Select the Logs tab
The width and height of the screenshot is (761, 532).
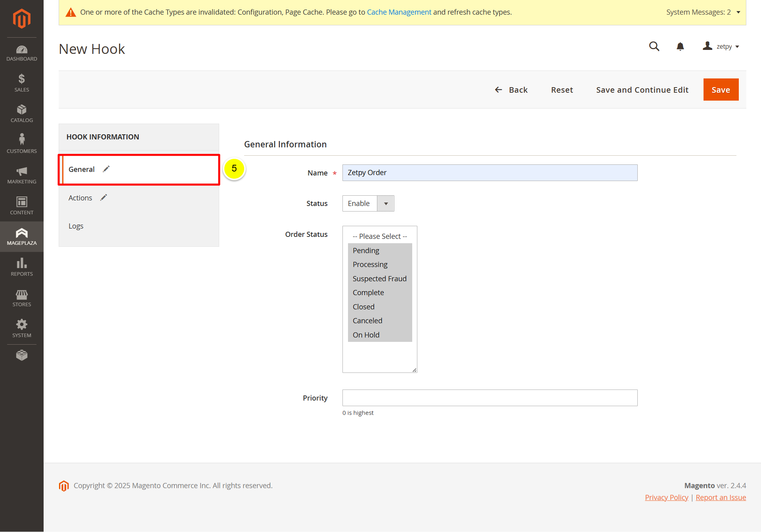(x=76, y=226)
